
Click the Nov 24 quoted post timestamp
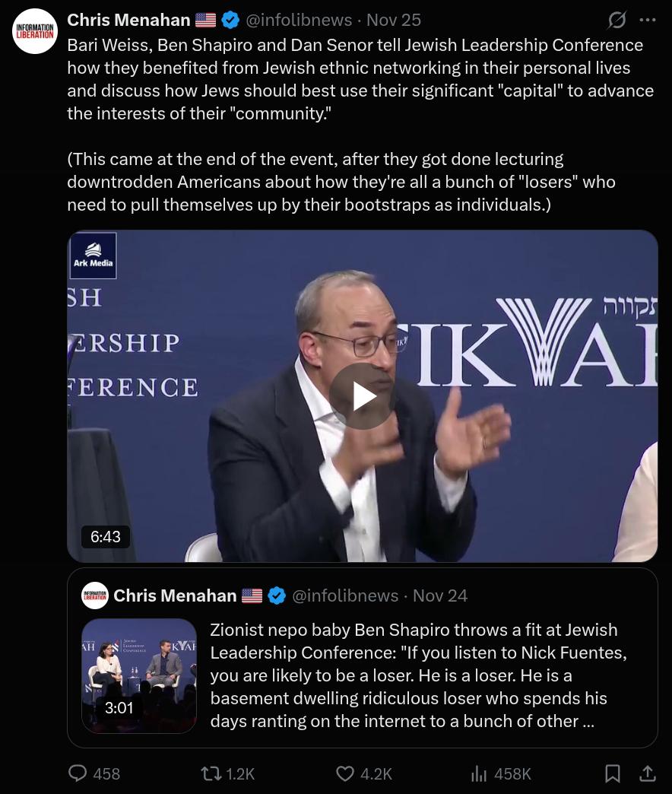tap(439, 595)
